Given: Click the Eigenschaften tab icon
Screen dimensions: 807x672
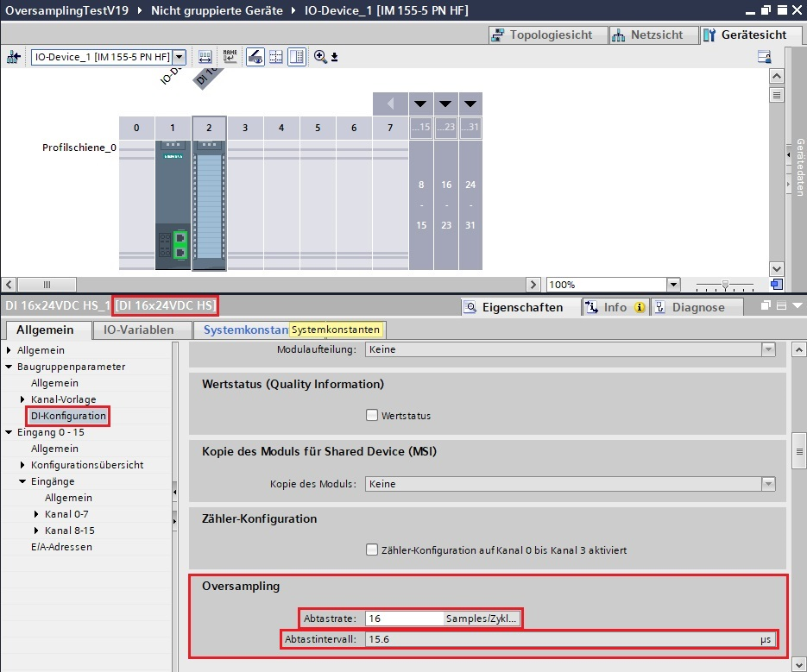Looking at the screenshot, I should (470, 307).
